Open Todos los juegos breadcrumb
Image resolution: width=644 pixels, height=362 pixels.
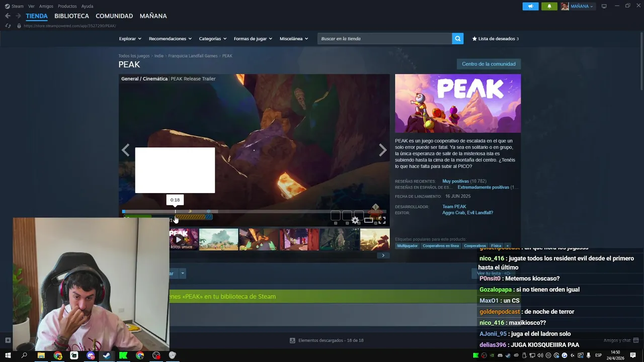[x=134, y=56]
